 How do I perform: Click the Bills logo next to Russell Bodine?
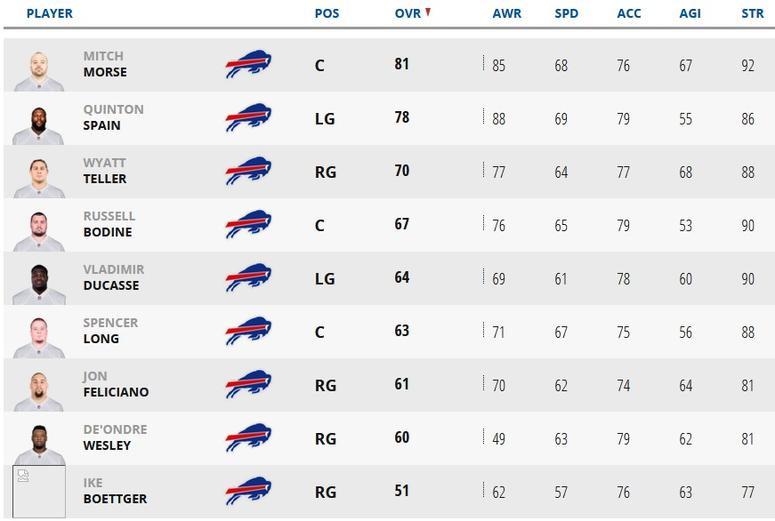tap(248, 224)
